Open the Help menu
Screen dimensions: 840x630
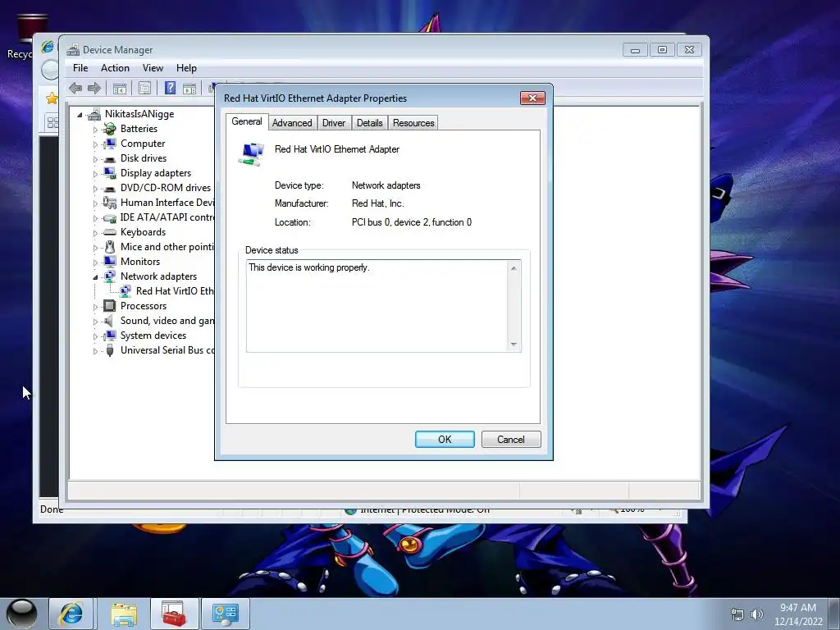tap(186, 68)
